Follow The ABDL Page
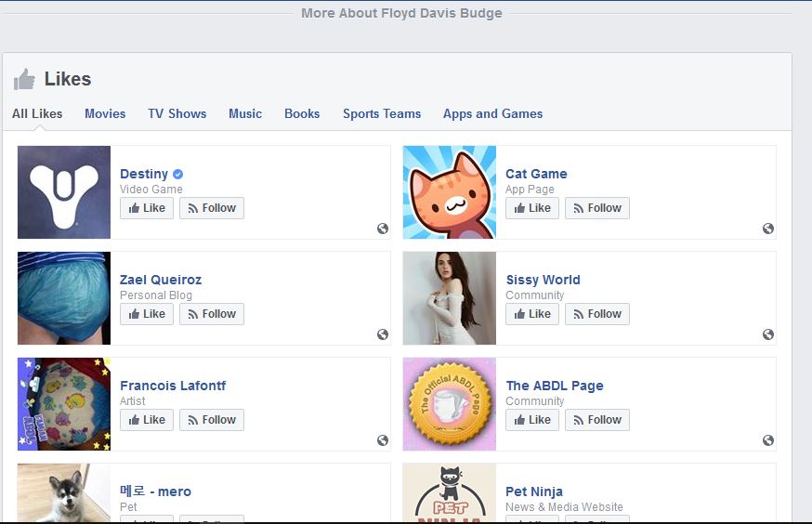This screenshot has width=812, height=524. point(597,420)
